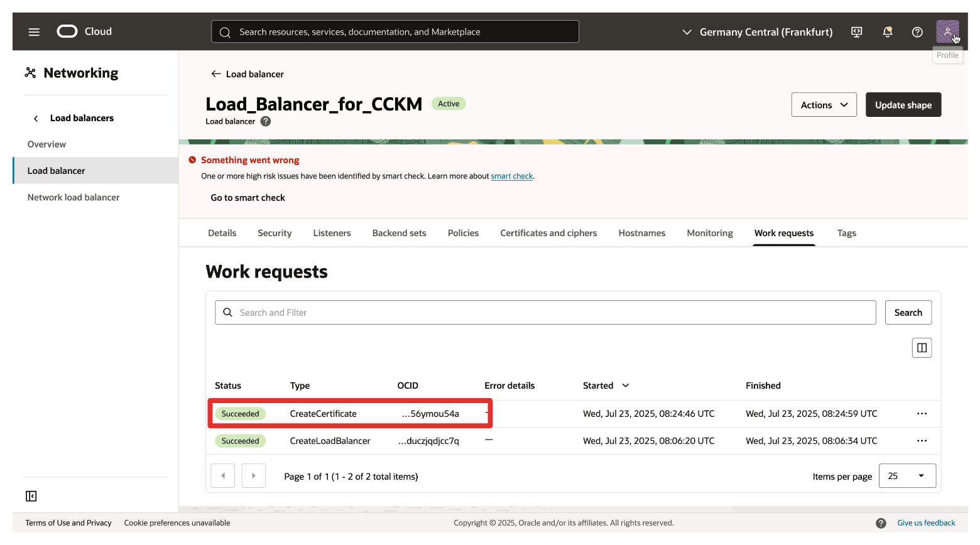Viewport: 980px width, 545px height.
Task: Open the hamburger navigation menu
Action: point(34,31)
